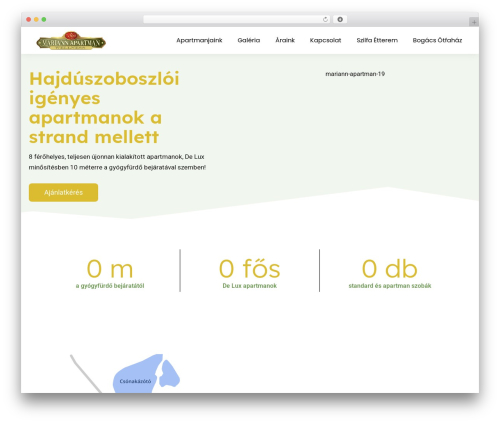Reload the page with the refresh icon

click(325, 20)
